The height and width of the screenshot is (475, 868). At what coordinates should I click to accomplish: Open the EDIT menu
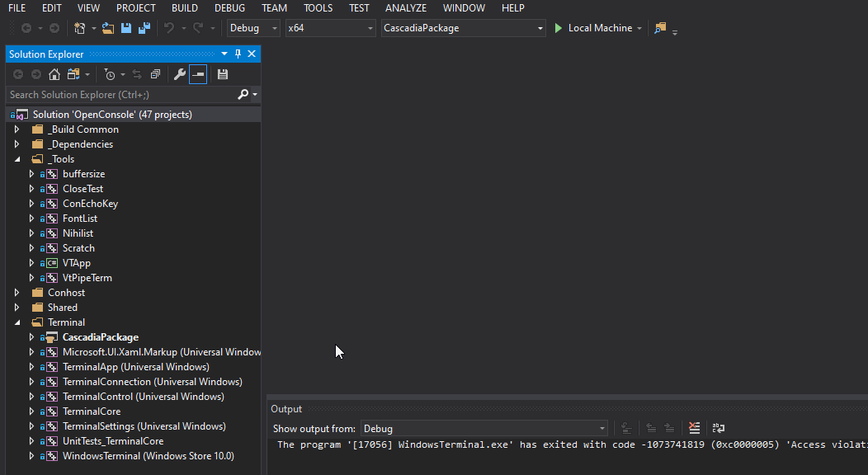(x=52, y=8)
